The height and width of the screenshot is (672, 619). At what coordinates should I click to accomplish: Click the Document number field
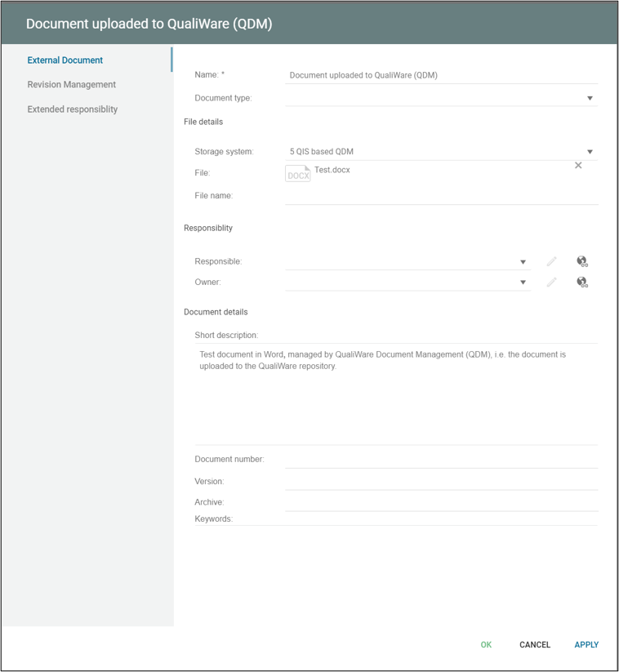(441, 460)
